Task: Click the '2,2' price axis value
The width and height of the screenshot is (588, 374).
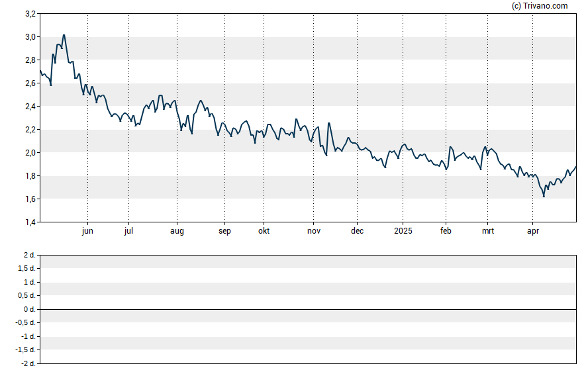Action: (30, 130)
